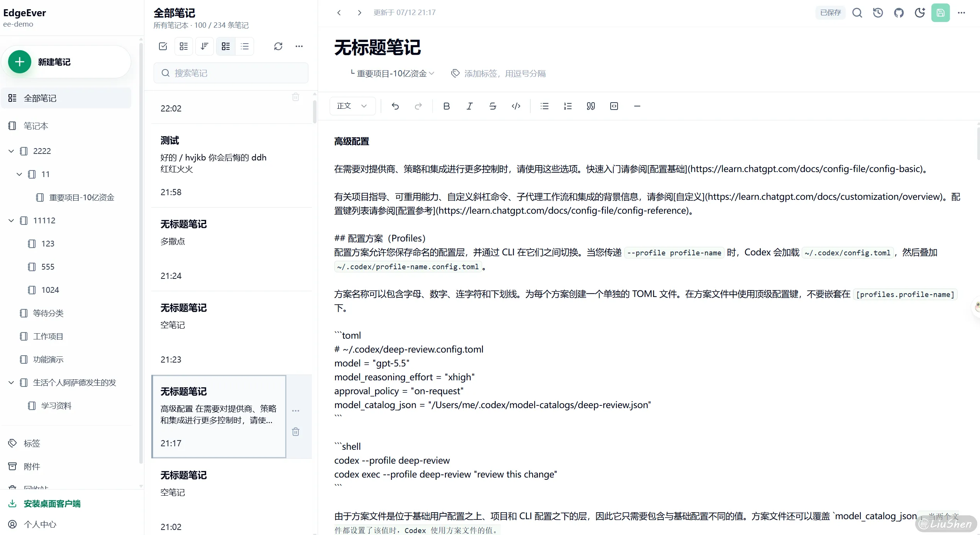Image resolution: width=980 pixels, height=535 pixels.
Task: Click the 搜索笔记 search field
Action: coord(231,73)
